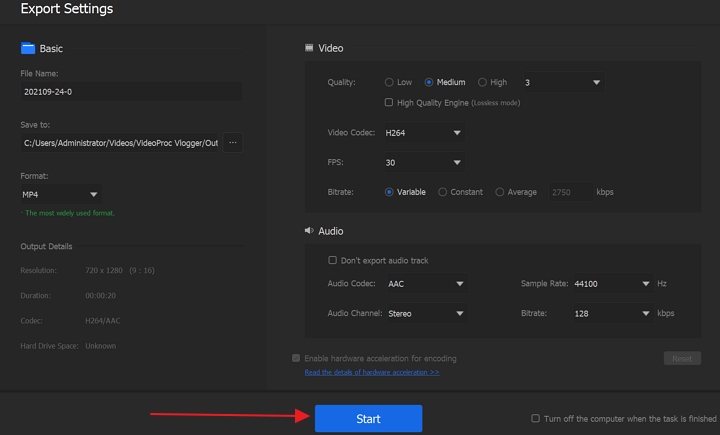Click the blue Basic folder icon
Image resolution: width=720 pixels, height=435 pixels.
click(x=28, y=48)
